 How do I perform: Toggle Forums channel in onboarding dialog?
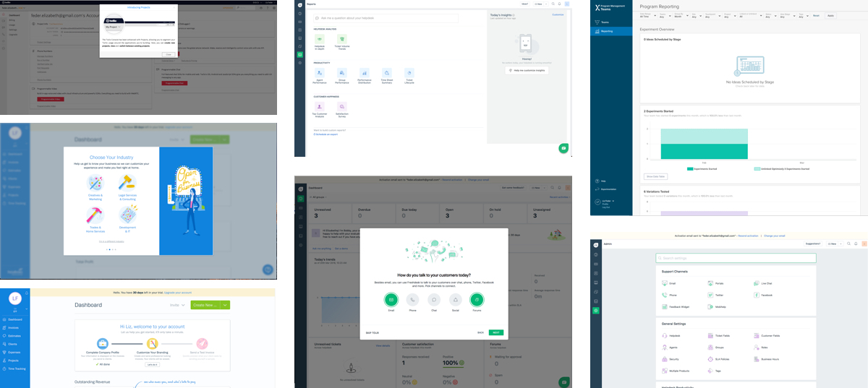click(477, 299)
